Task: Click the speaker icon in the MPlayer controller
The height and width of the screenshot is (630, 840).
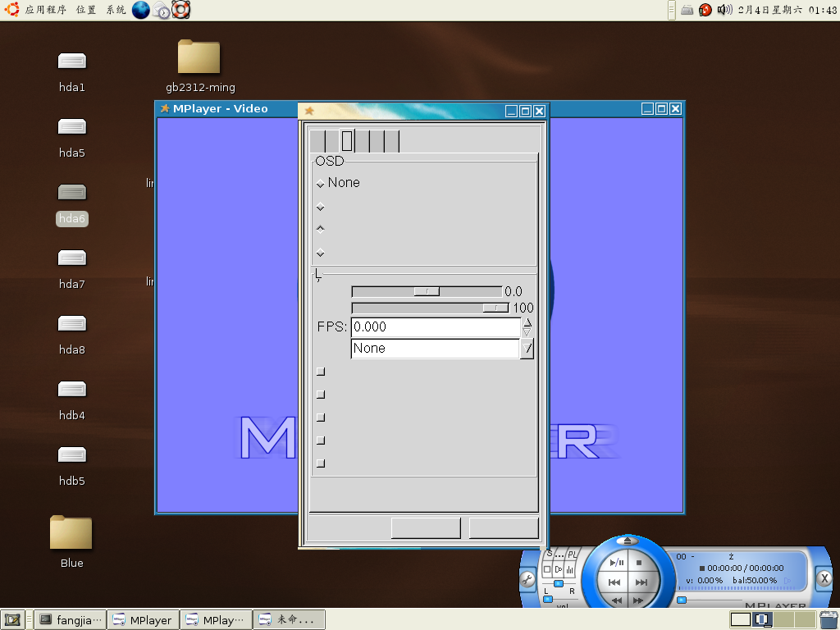Action: [x=558, y=569]
